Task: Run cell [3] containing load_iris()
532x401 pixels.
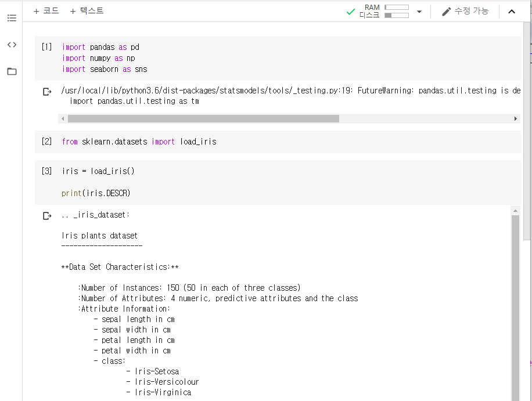Action: pyautogui.click(x=46, y=171)
